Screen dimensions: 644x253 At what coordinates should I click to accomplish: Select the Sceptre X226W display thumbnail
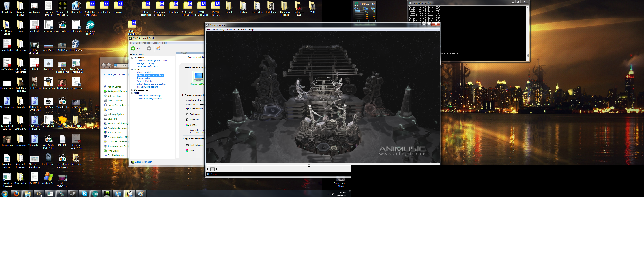pyautogui.click(x=198, y=77)
